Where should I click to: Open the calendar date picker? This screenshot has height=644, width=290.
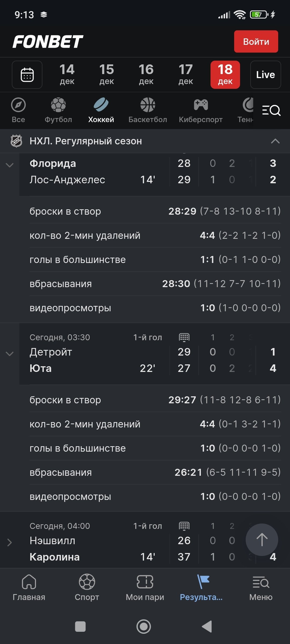point(27,75)
